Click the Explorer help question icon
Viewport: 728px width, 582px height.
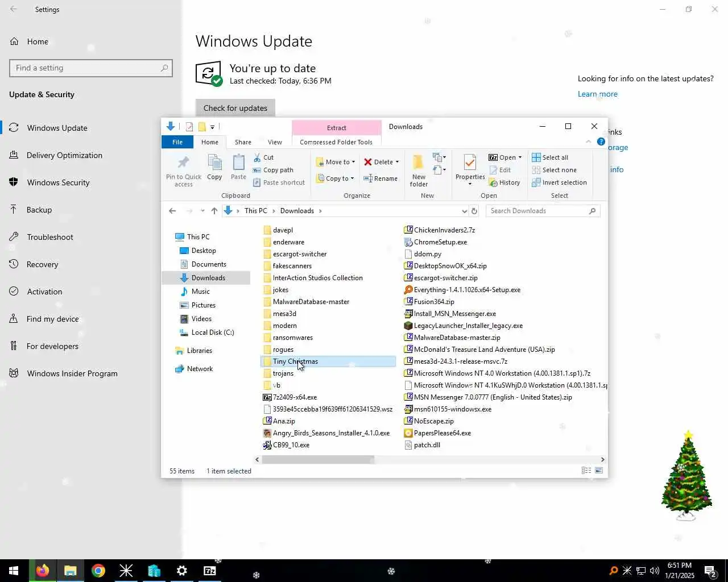coord(601,142)
